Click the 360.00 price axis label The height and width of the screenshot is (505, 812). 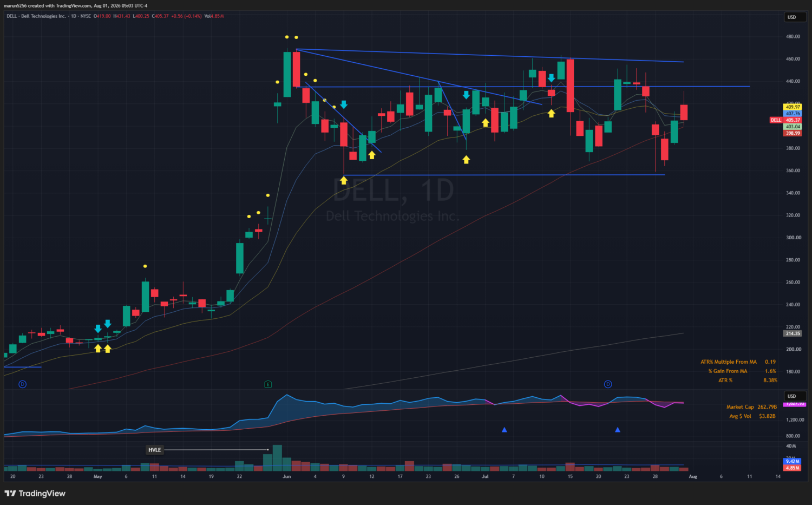pyautogui.click(x=793, y=170)
